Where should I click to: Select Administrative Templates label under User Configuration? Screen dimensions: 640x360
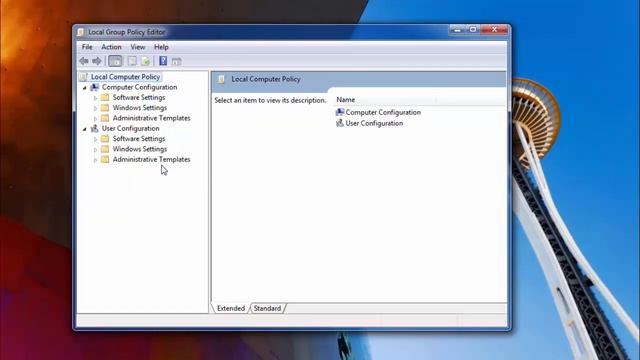[x=151, y=159]
